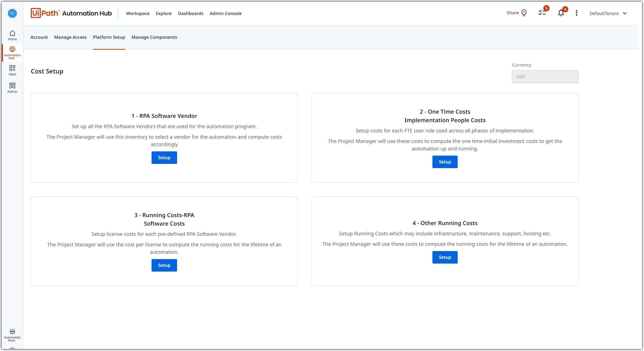Click Setup for One Time Costs
644x351 pixels.
click(x=445, y=162)
